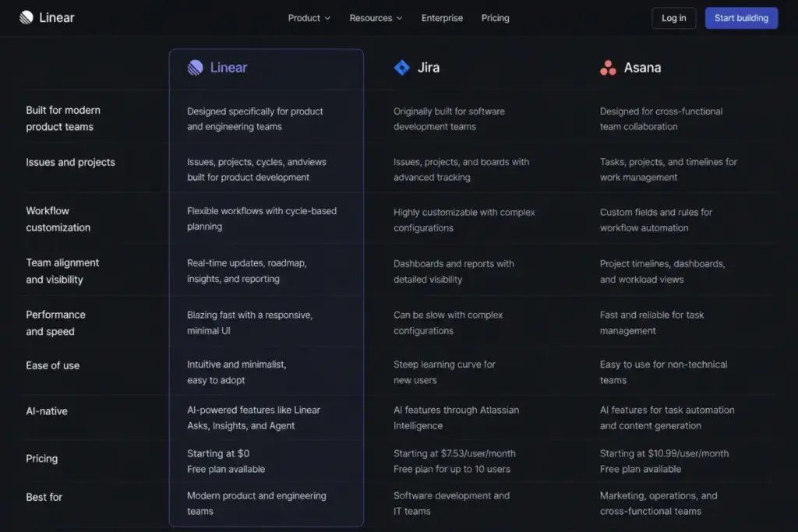This screenshot has width=798, height=532.
Task: Click the Jira diamond logo icon
Action: pyautogui.click(x=401, y=68)
